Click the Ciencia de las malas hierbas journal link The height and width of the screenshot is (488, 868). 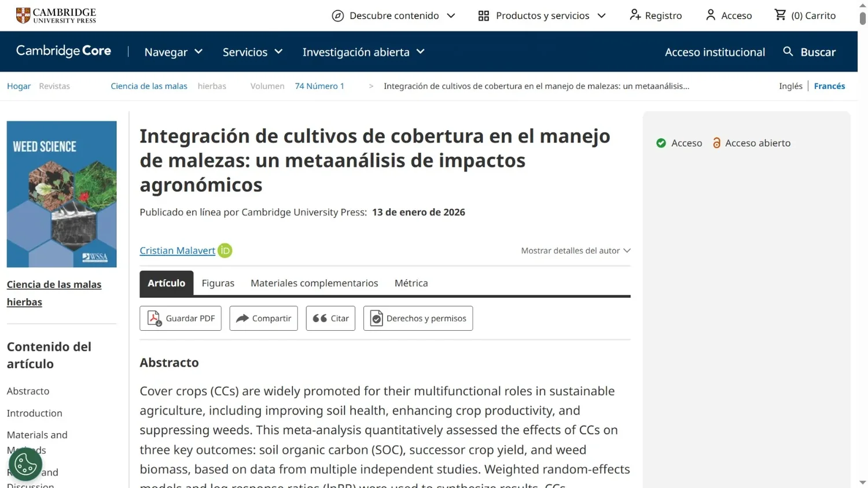(54, 293)
